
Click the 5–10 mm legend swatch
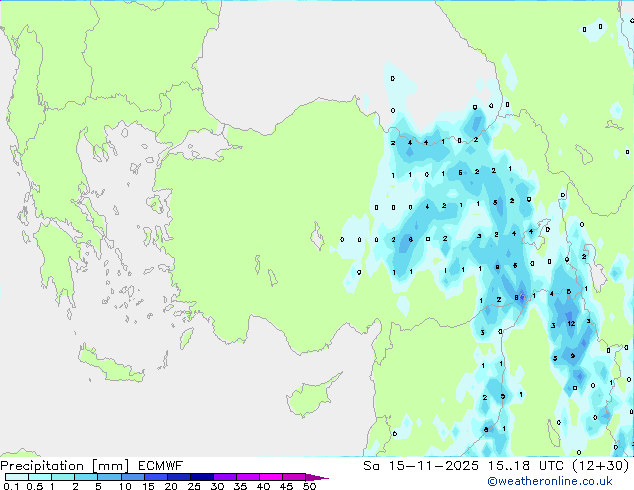(x=109, y=477)
